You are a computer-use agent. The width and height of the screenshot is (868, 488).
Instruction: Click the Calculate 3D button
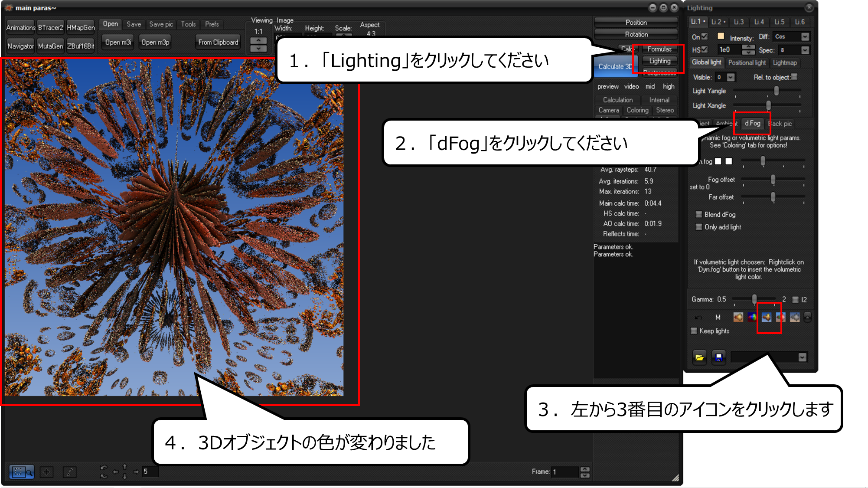point(616,66)
